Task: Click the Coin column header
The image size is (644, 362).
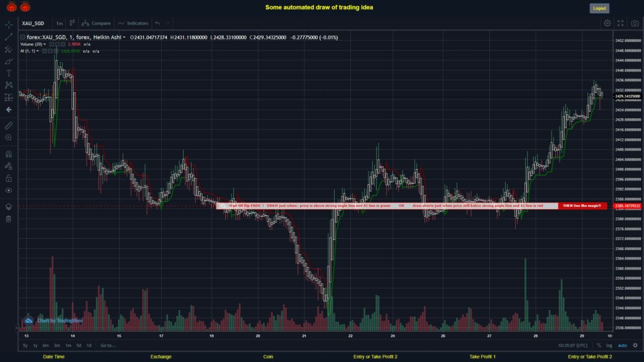Action: click(268, 357)
